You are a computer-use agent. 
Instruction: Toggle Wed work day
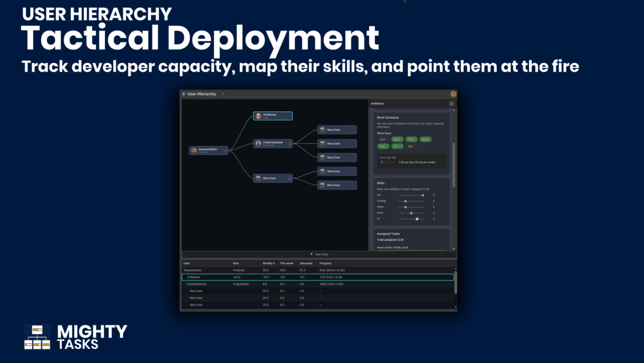pyautogui.click(x=426, y=139)
